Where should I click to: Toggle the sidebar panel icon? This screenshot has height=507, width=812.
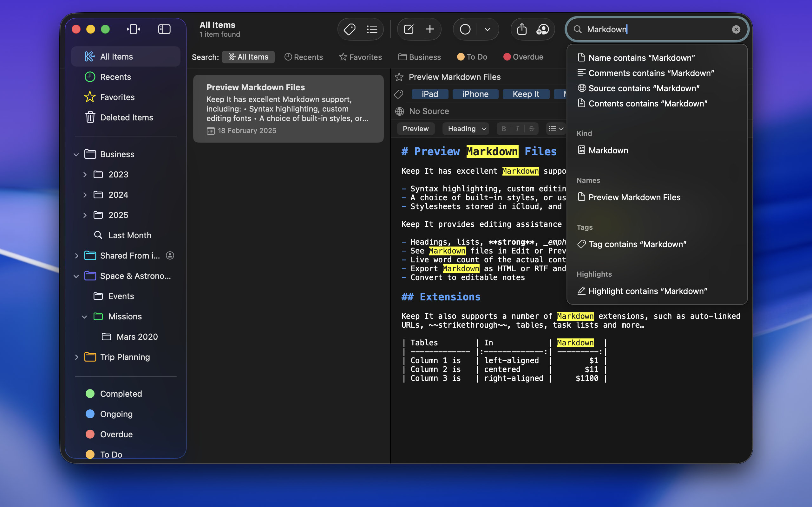pos(164,29)
